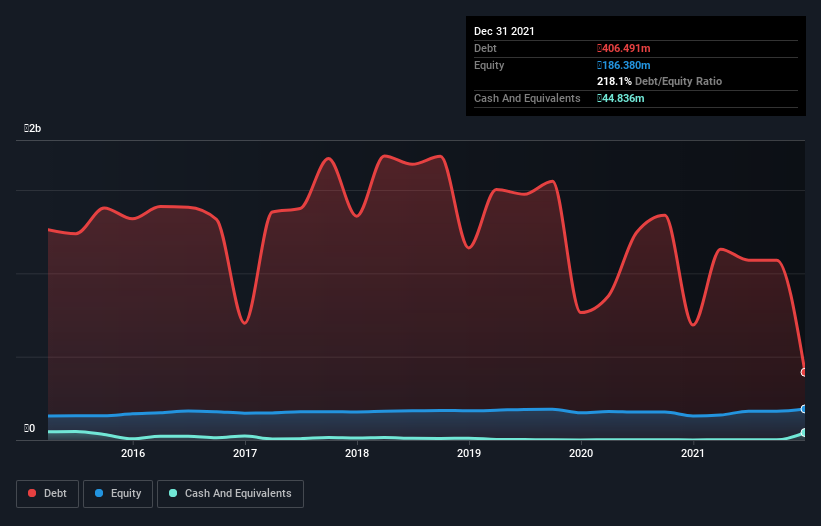Click the 2021 axis label

pos(693,453)
